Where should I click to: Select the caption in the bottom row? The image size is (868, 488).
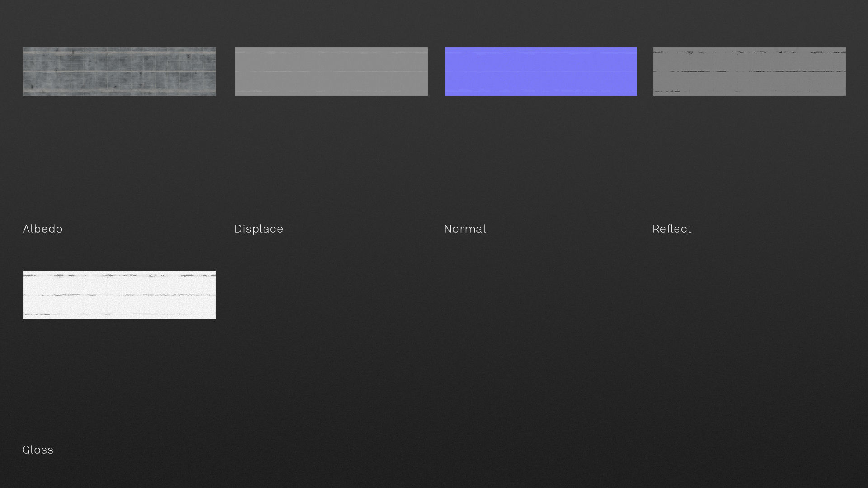38,450
